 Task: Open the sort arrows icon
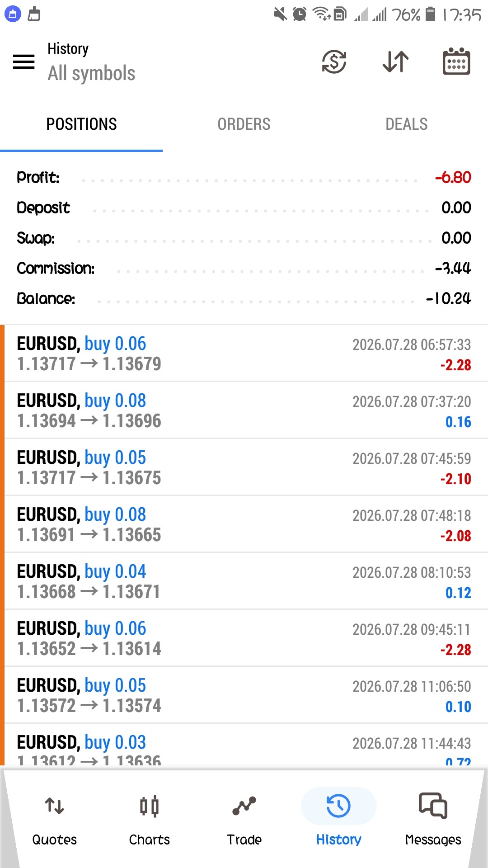click(395, 62)
